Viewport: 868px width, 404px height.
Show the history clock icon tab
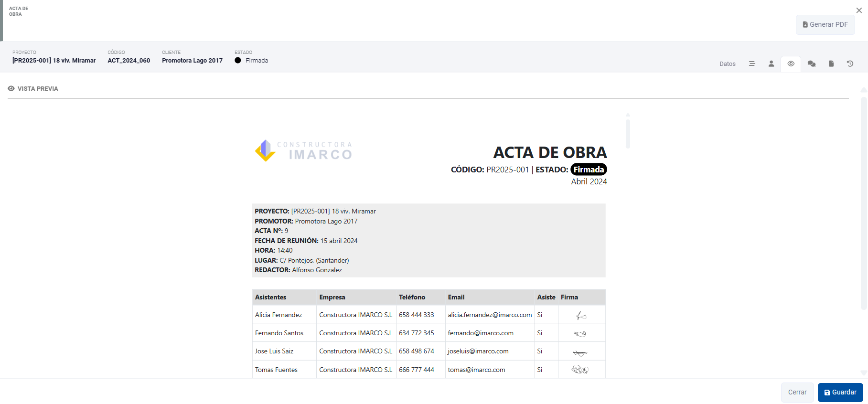[850, 64]
